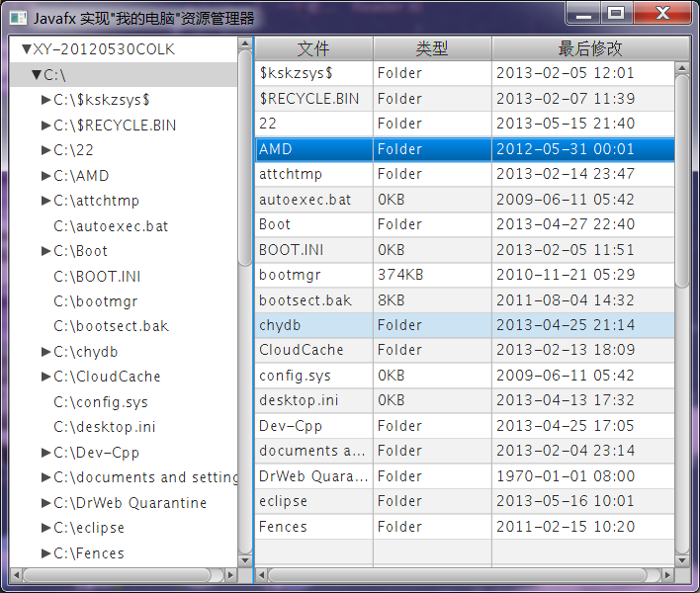The image size is (700, 593).
Task: Click file table scroll-up arrow
Action: coord(681,68)
